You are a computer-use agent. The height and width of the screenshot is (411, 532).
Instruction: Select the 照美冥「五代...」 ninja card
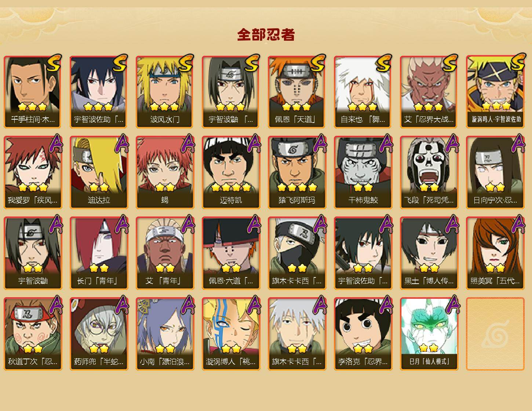click(495, 253)
